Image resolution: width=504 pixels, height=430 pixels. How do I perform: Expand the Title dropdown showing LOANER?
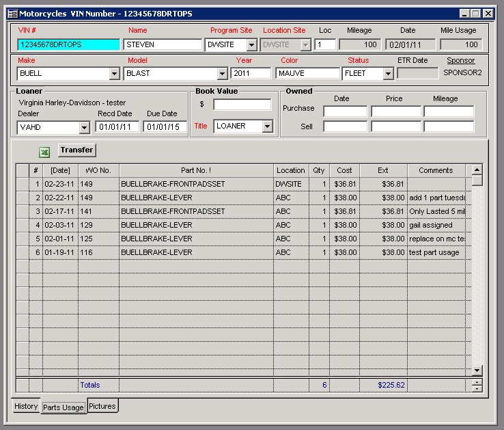point(267,126)
